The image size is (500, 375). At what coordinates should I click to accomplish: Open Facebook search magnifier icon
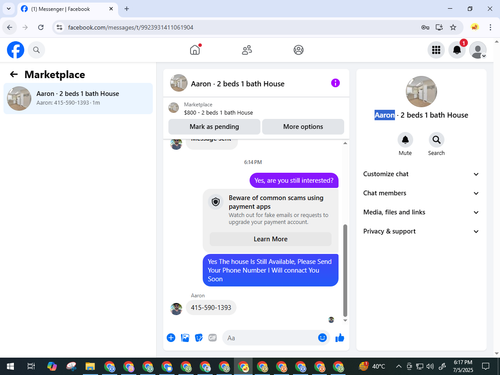pos(36,50)
